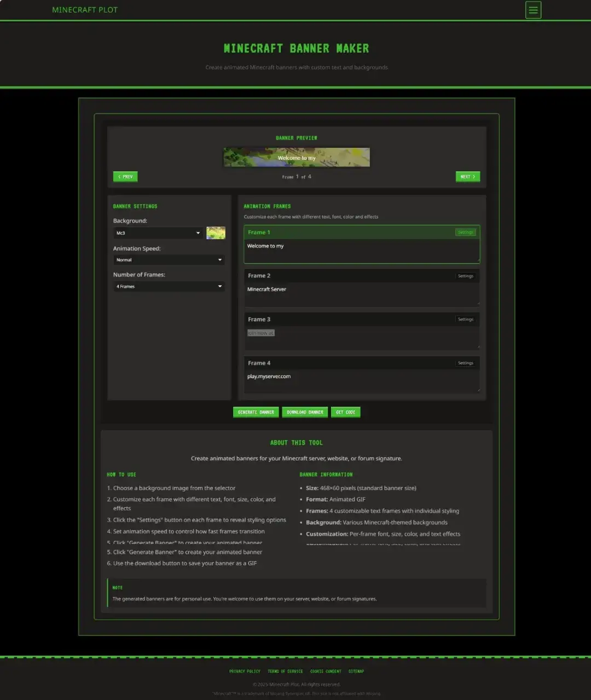Open the Number of Frames dropdown
591x700 pixels.
pos(169,286)
